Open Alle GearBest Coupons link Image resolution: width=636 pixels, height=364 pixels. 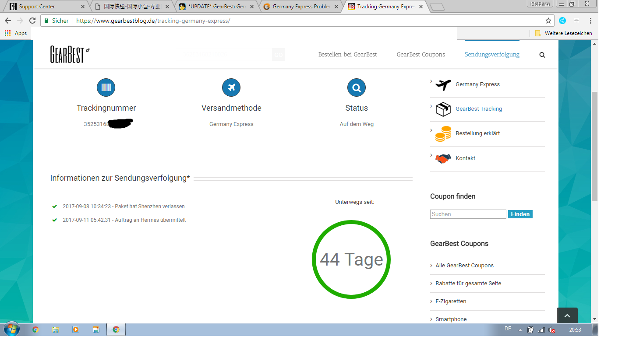click(464, 266)
